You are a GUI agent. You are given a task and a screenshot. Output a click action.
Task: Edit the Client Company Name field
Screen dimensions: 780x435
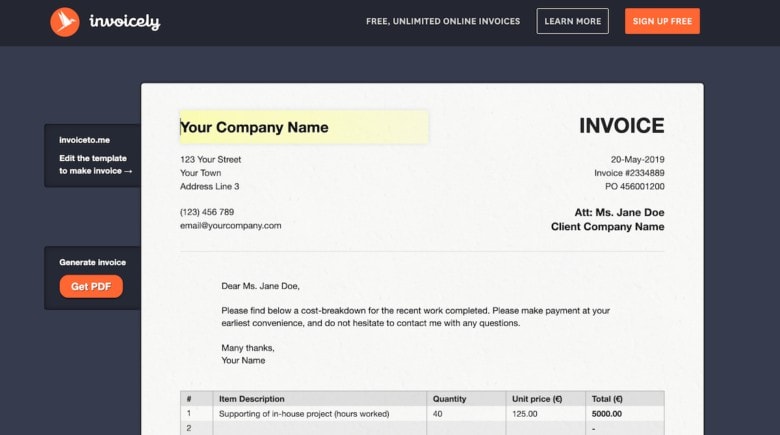pyautogui.click(x=607, y=227)
